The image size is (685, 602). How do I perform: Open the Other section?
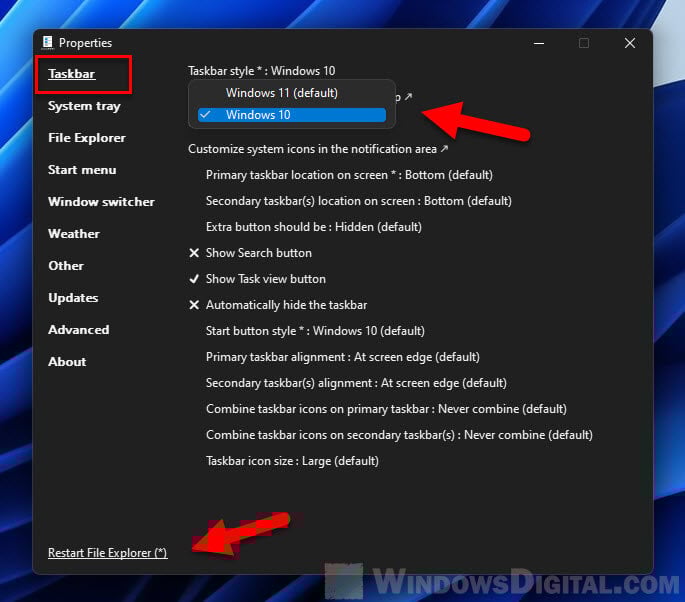tap(66, 266)
